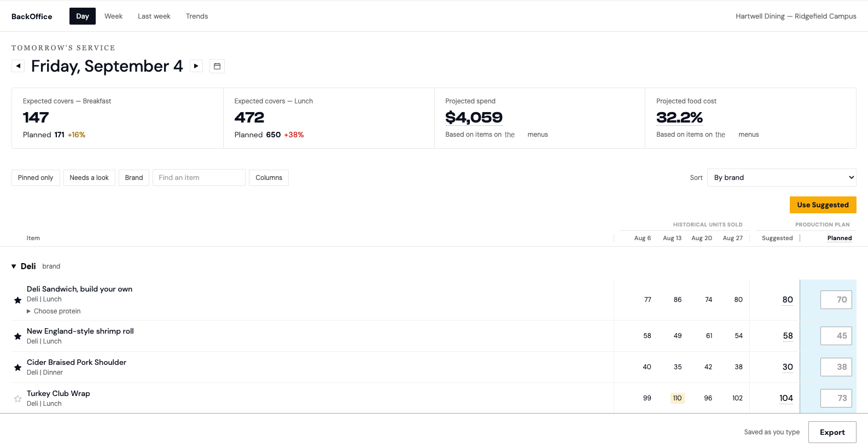This screenshot has height=448, width=868.
Task: Click the Projected spend $4,059 value
Action: [x=474, y=118]
